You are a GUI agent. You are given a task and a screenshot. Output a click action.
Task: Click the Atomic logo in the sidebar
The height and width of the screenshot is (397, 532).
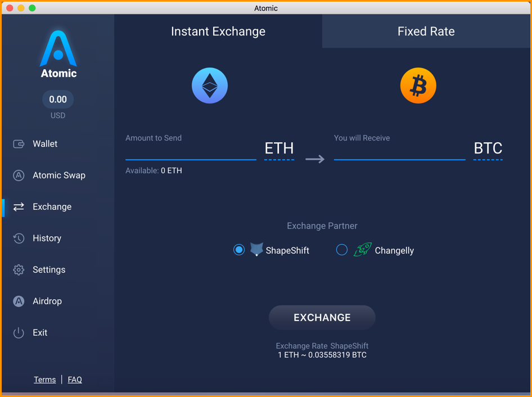[58, 55]
